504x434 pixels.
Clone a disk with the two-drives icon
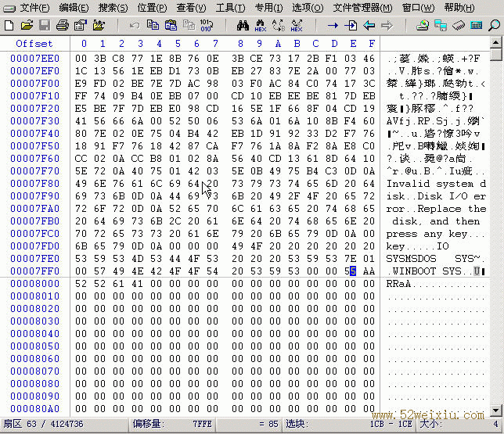(x=441, y=25)
